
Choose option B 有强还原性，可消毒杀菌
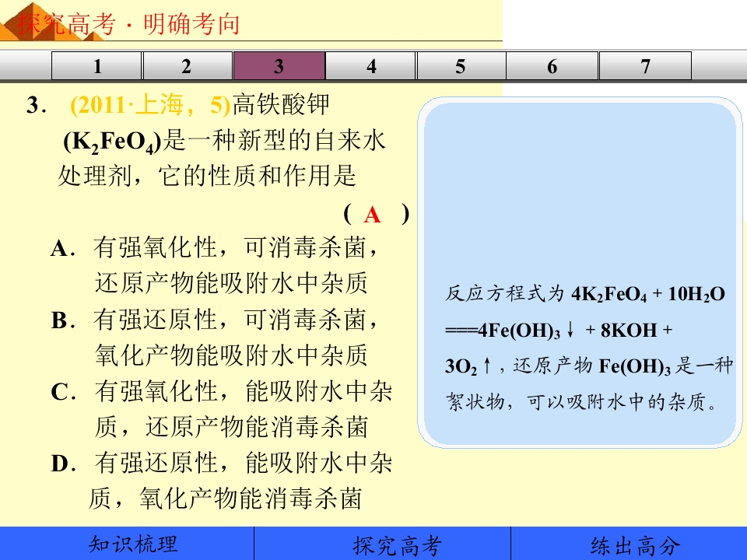click(215, 337)
